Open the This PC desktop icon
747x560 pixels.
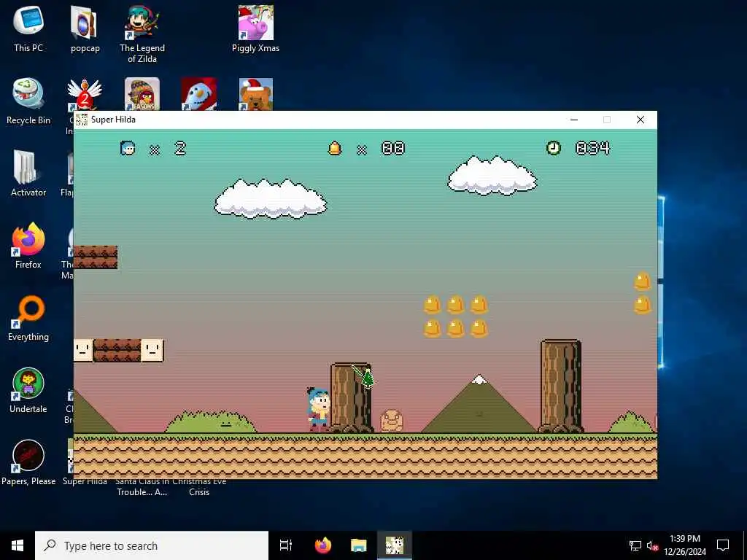(x=28, y=29)
